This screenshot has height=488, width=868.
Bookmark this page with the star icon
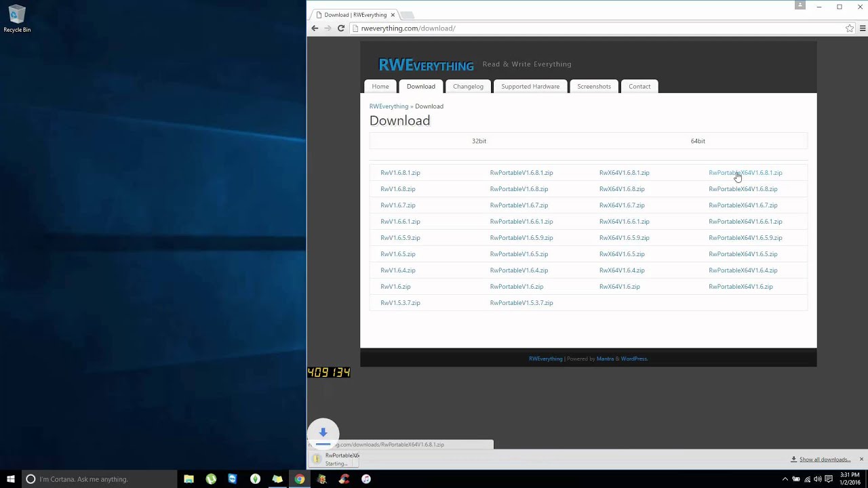click(x=850, y=28)
